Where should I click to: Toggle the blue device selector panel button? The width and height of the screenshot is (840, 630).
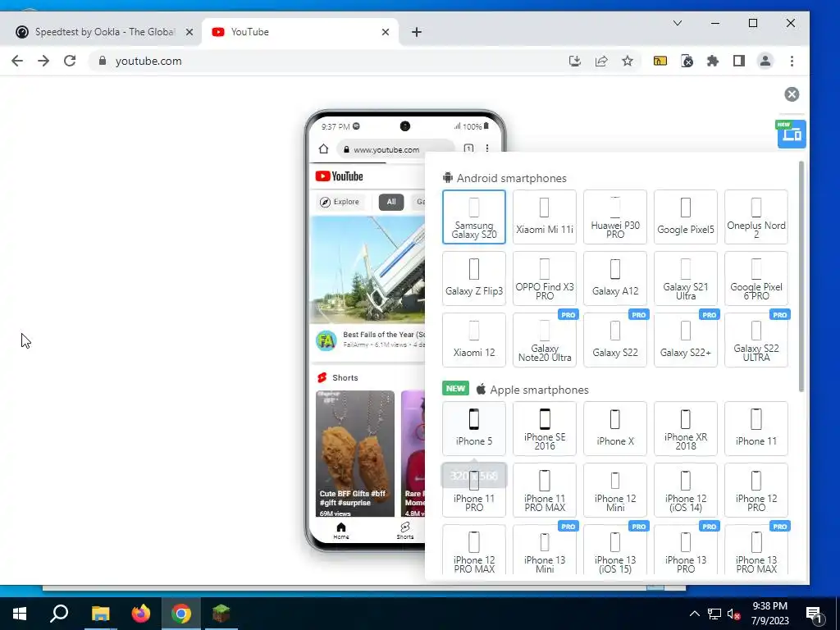coord(792,134)
